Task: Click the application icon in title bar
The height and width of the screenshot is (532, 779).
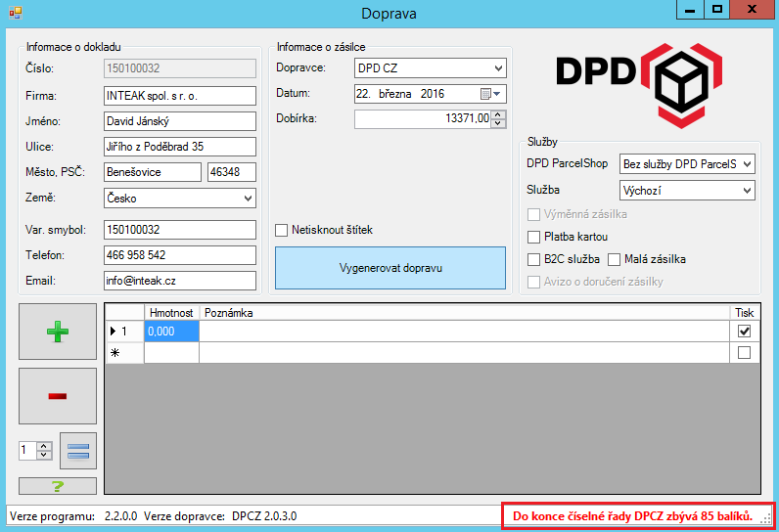Action: tap(16, 13)
